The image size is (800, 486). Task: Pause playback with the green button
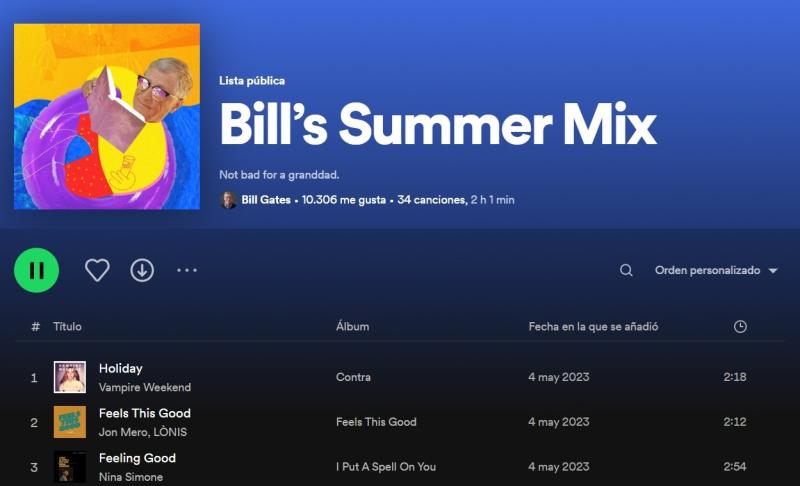36,270
